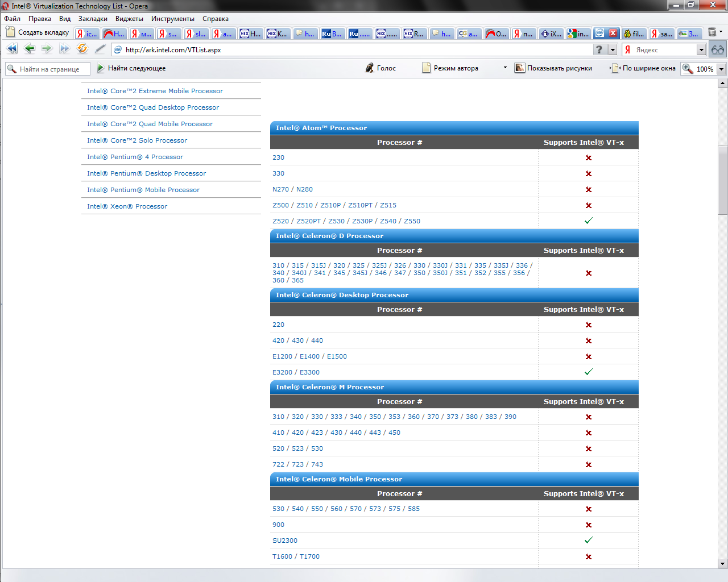Open Intel Core 2 Quad Desktop Processor link
728x582 pixels.
(x=153, y=107)
